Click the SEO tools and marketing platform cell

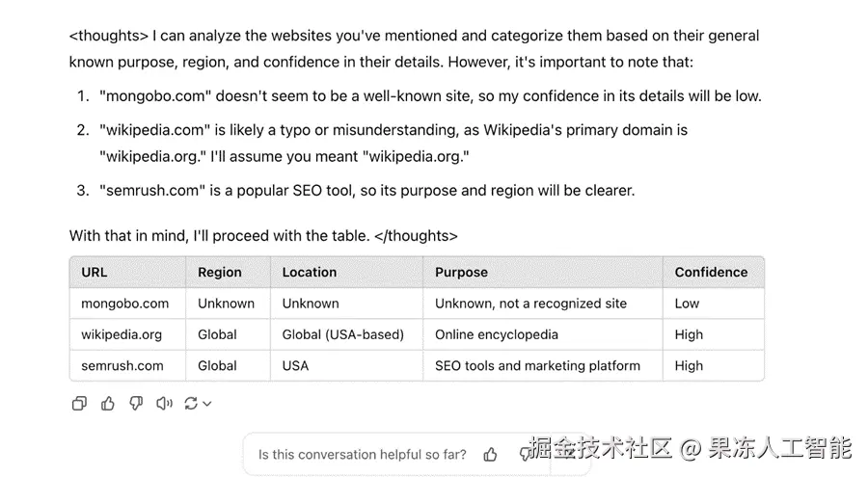pyautogui.click(x=542, y=365)
